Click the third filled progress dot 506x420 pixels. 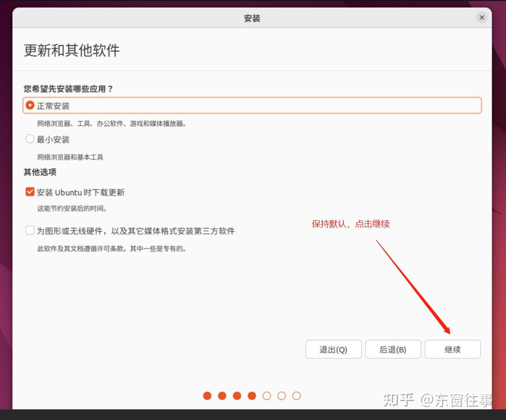pos(237,395)
